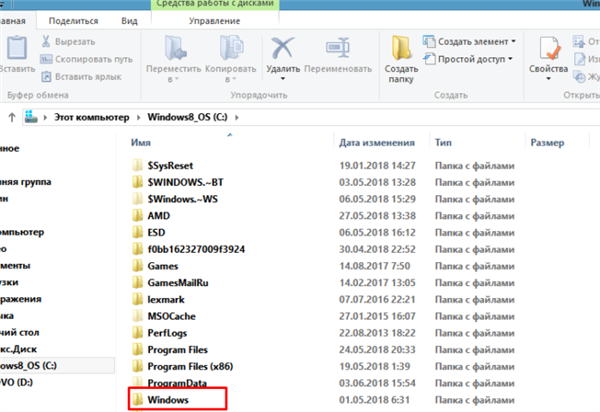Click the computer icon in address bar
The width and height of the screenshot is (600, 412).
coord(31,117)
